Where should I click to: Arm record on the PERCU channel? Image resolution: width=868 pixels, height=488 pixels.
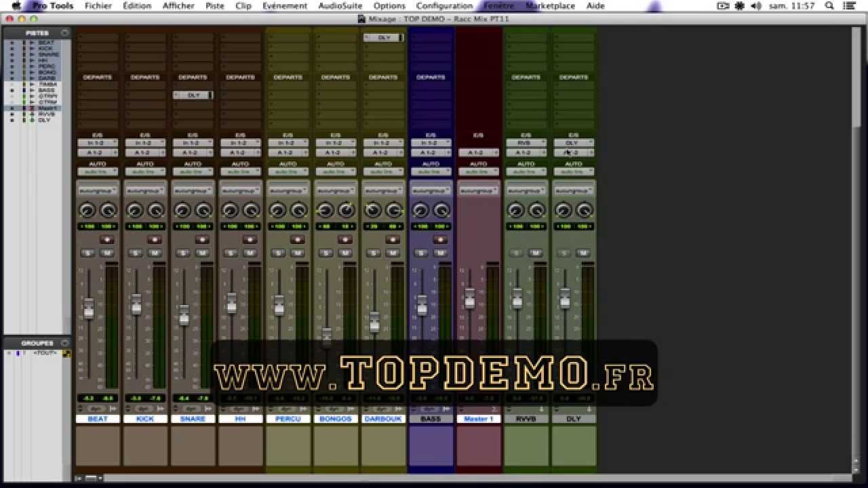pos(298,239)
